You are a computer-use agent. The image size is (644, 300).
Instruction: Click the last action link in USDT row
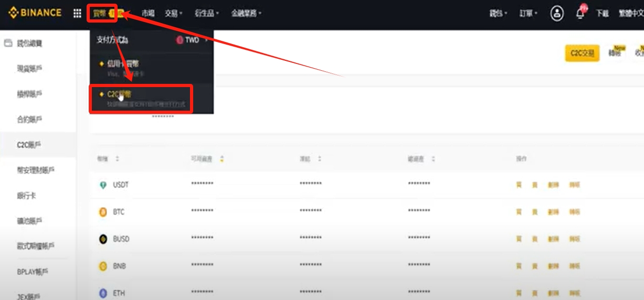[575, 185]
